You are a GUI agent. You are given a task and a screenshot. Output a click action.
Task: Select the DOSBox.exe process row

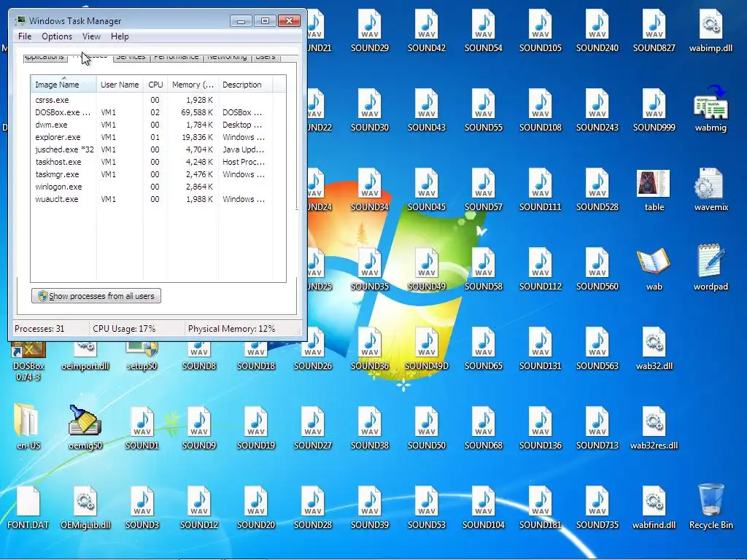[x=158, y=112]
